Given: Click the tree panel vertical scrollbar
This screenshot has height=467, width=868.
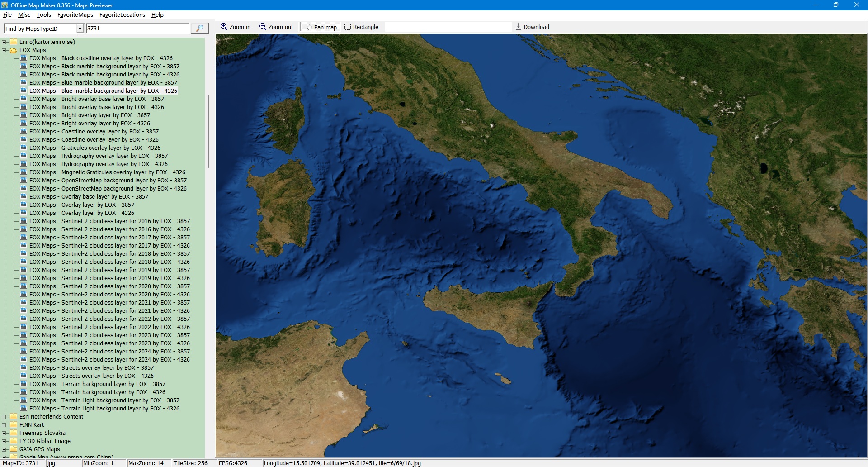Looking at the screenshot, I should (208, 131).
